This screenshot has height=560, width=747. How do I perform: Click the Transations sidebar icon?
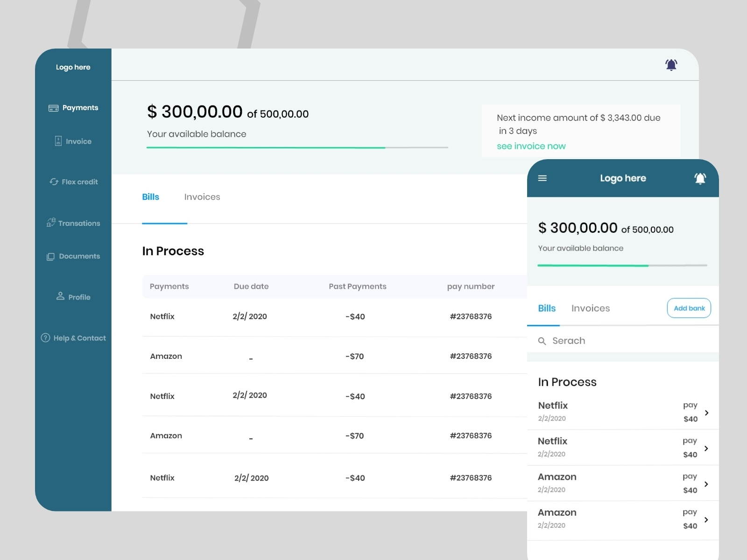51,223
